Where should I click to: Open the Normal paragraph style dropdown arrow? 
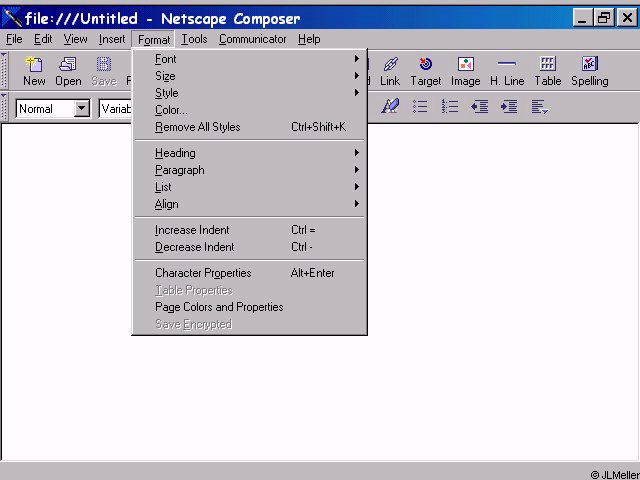(82, 109)
